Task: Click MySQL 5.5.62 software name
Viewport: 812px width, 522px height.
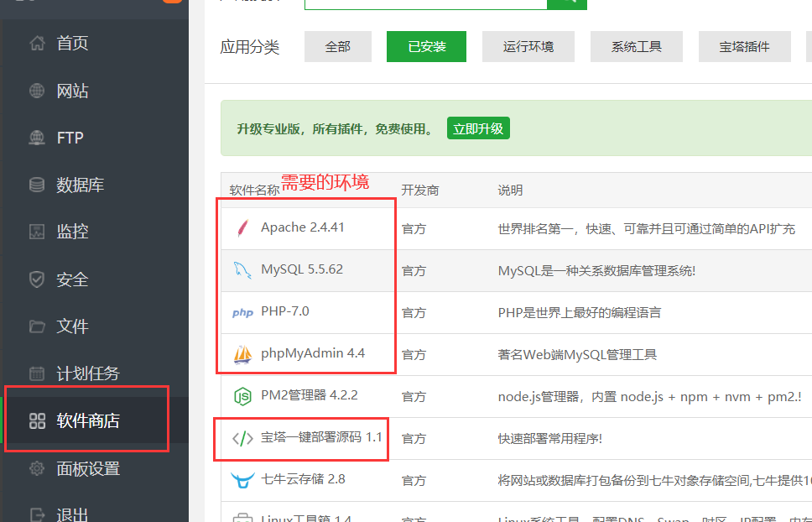Action: tap(302, 269)
